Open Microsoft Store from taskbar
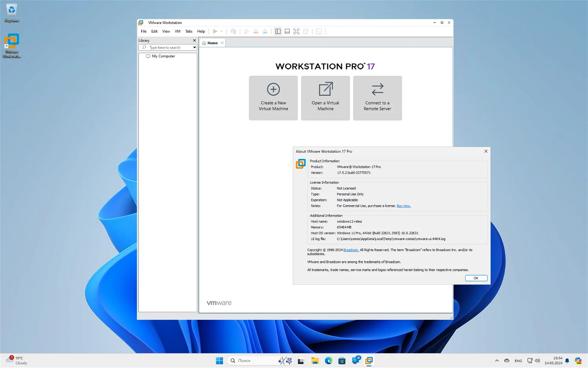This screenshot has width=588, height=368. coord(342,361)
